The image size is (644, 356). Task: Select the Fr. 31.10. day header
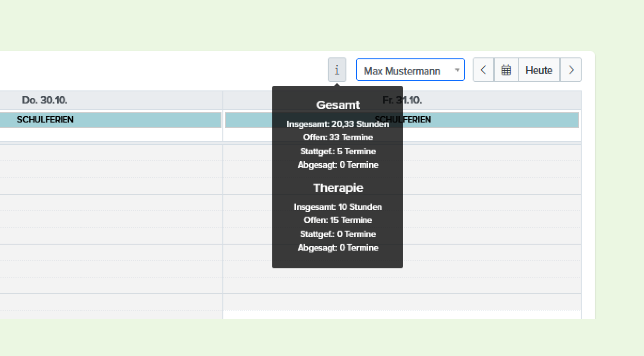tap(402, 100)
